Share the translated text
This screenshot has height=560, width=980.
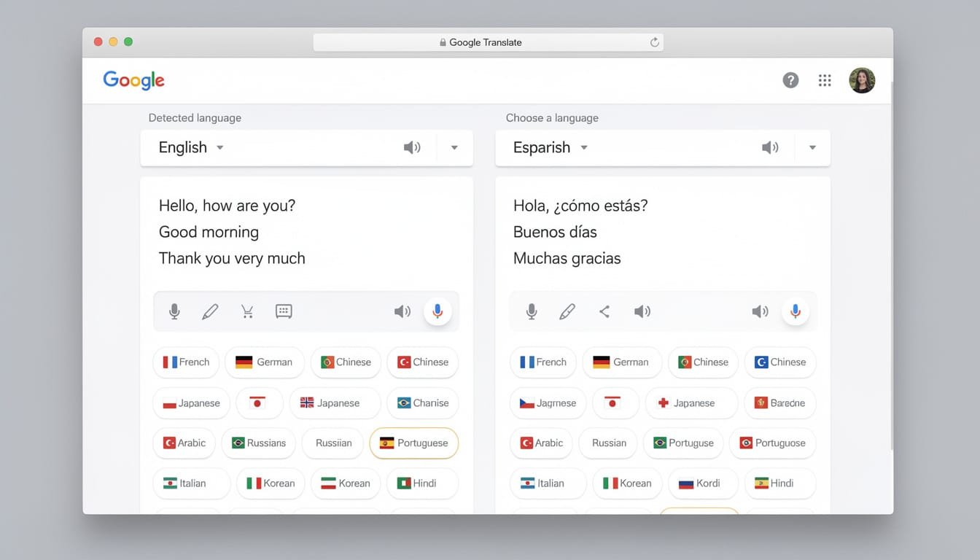(604, 311)
